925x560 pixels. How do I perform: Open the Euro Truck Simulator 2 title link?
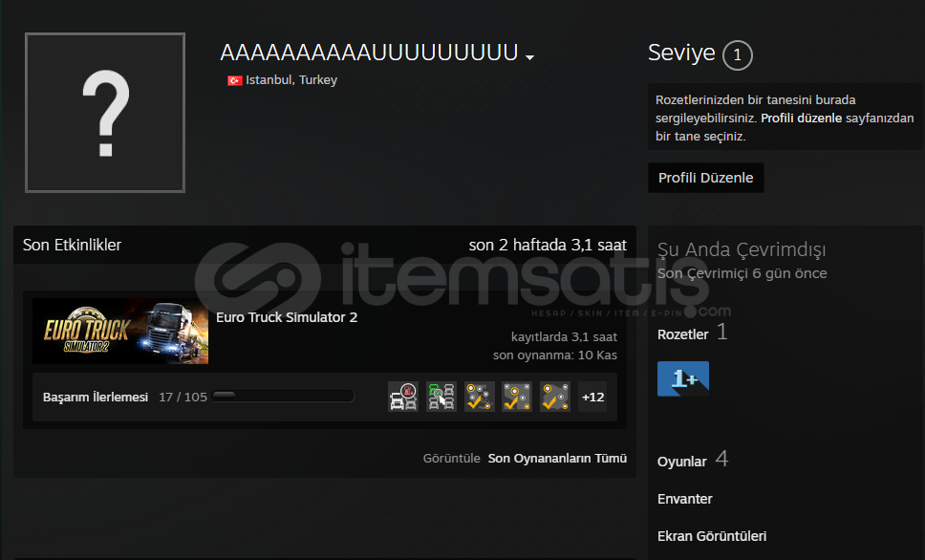tap(287, 317)
